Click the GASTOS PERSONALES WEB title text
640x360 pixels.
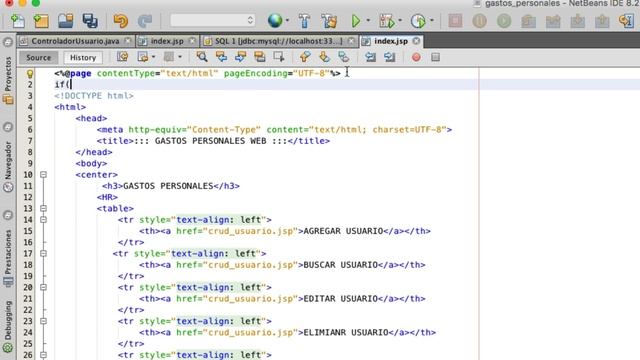point(211,141)
